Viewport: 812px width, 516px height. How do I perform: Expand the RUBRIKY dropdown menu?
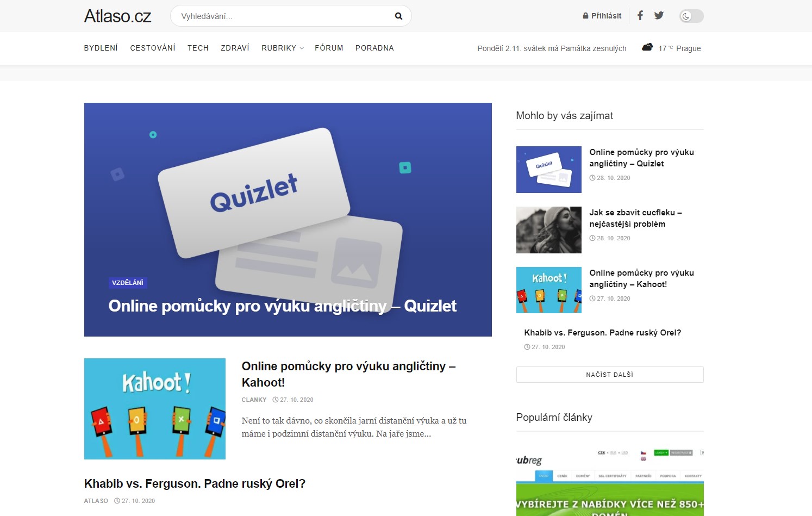[x=283, y=48]
